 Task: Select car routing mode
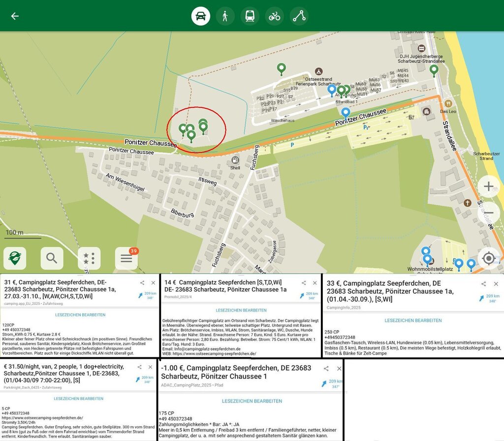point(201,16)
